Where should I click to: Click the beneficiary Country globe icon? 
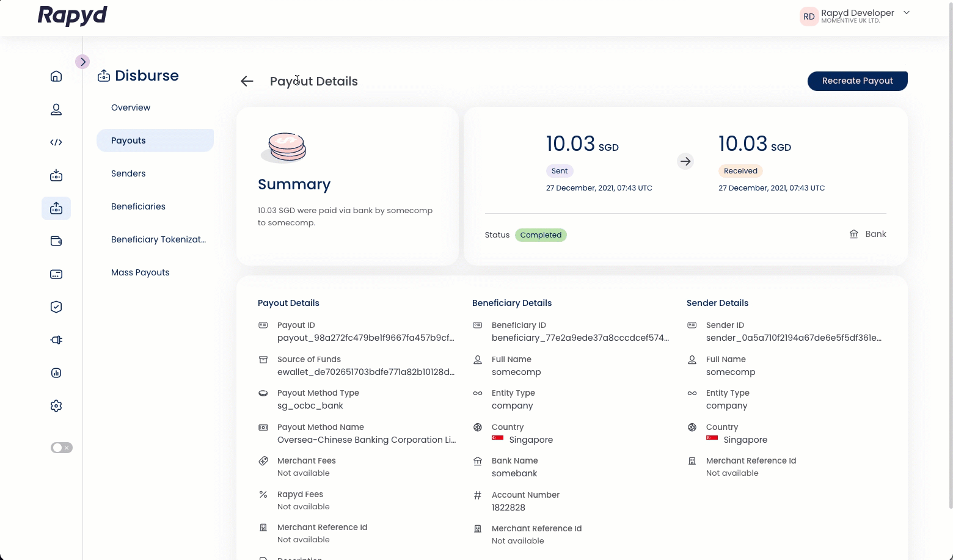[x=478, y=427]
